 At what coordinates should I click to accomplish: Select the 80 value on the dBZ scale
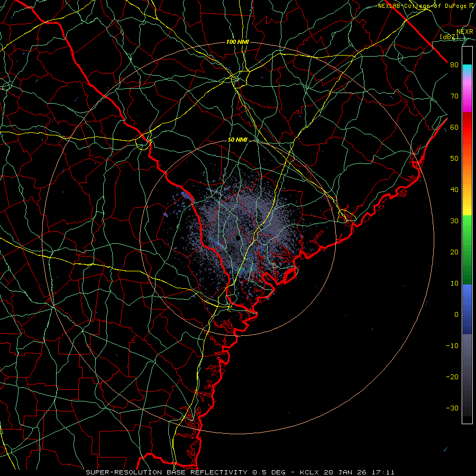tap(454, 65)
